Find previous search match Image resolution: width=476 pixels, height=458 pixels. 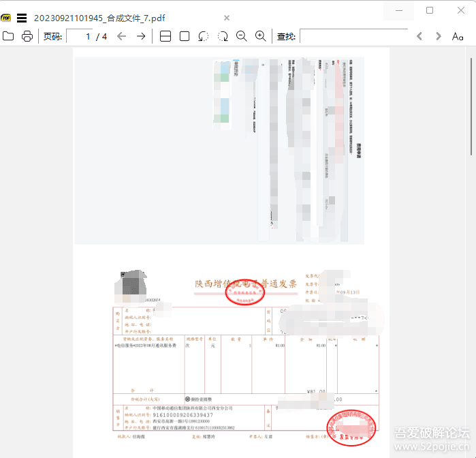(x=419, y=37)
